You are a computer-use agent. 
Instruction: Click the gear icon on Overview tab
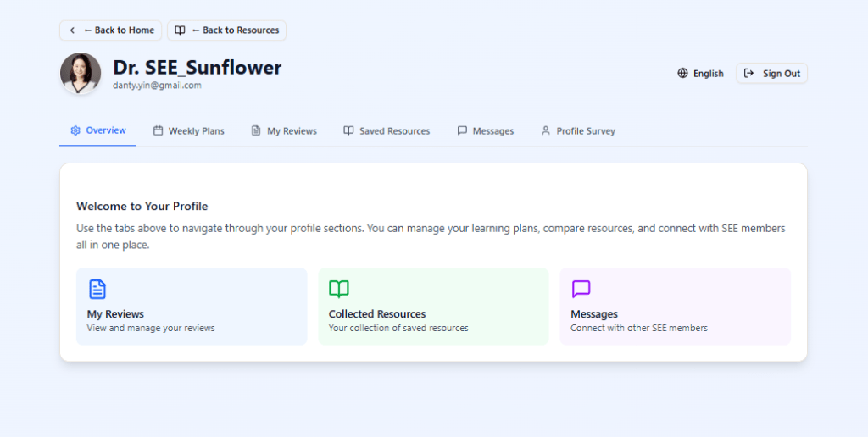tap(75, 130)
